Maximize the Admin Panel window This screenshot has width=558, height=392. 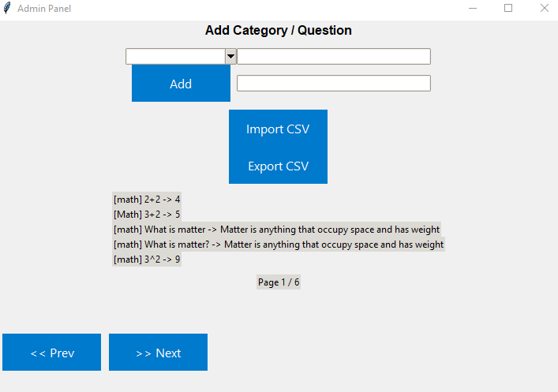tap(508, 9)
